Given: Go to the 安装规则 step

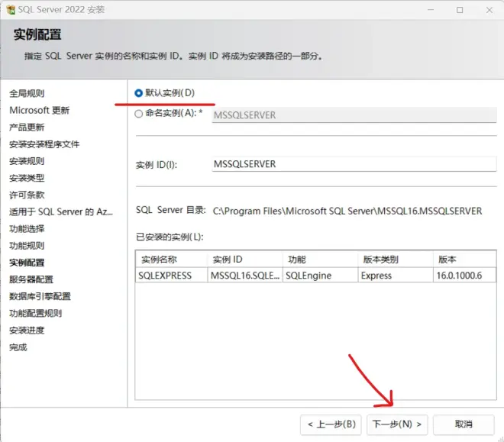Looking at the screenshot, I should click(27, 161).
